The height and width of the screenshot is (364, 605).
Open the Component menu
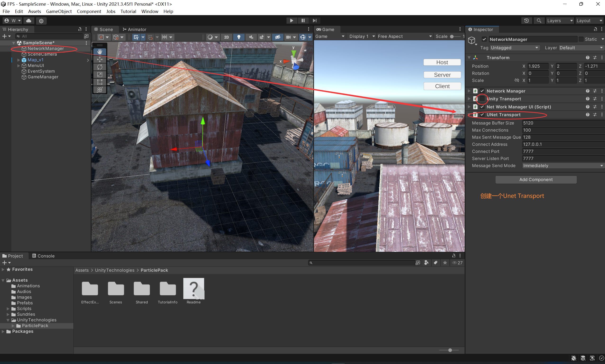[x=89, y=12]
